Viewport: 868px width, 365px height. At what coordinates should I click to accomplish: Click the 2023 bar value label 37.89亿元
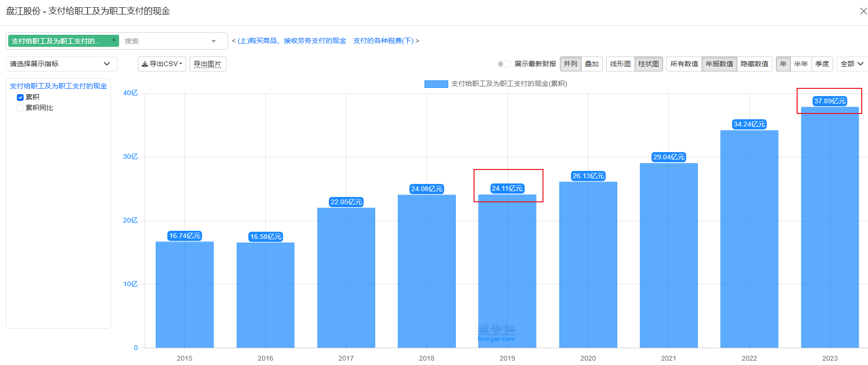click(829, 101)
